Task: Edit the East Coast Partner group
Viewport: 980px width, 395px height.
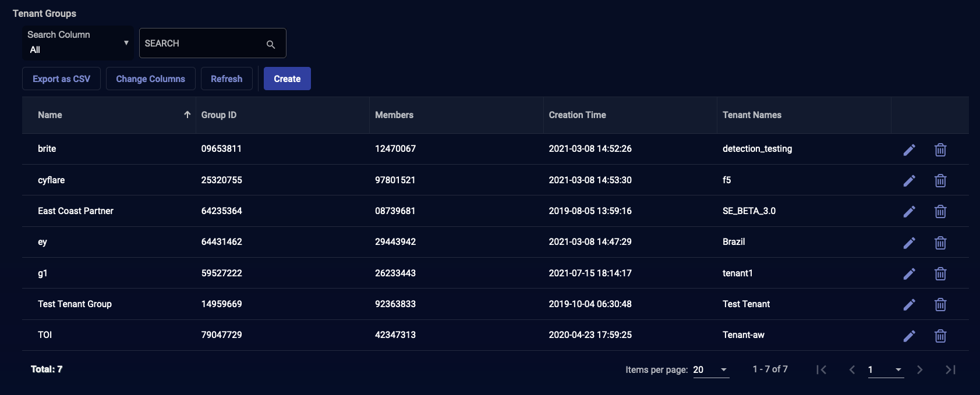Action: point(909,212)
